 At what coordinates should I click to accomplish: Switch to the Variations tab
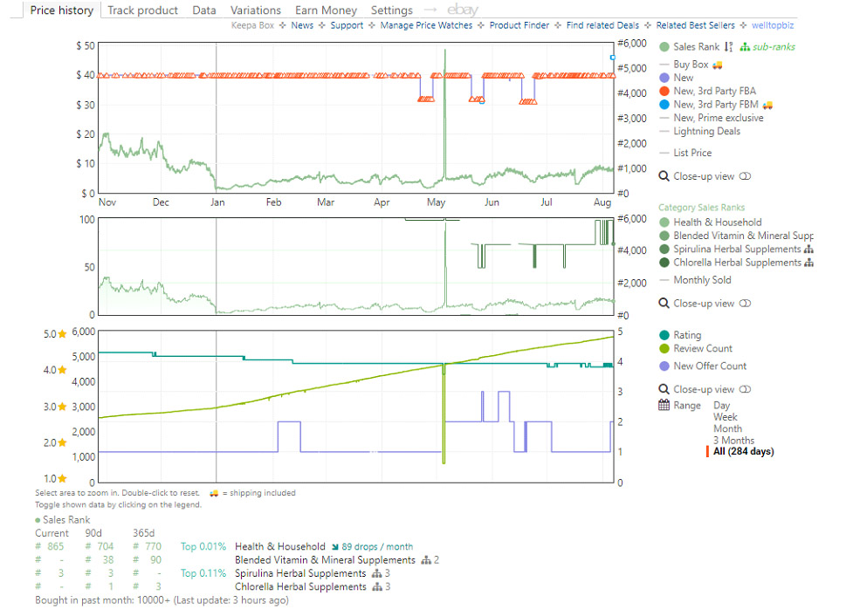pos(256,10)
